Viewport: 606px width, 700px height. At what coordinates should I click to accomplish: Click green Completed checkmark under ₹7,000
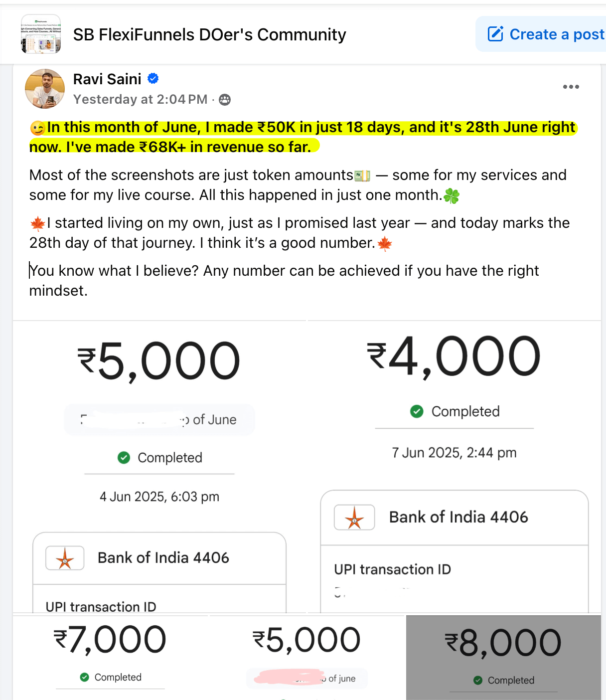(x=85, y=677)
